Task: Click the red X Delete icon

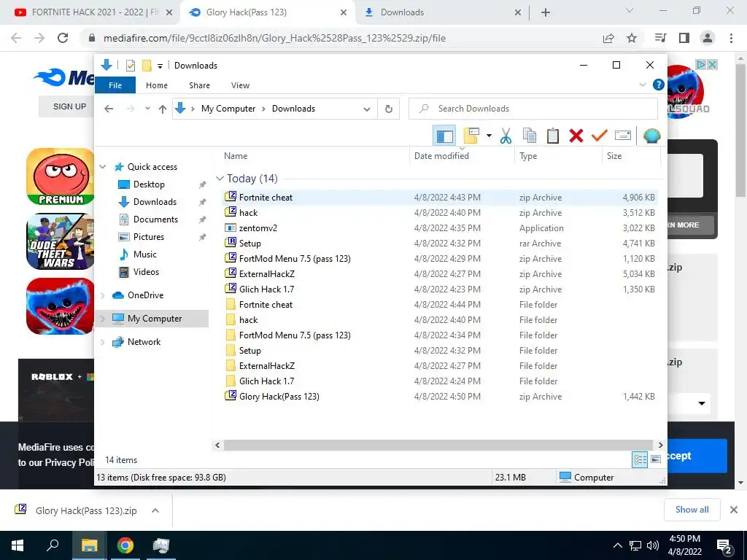Action: 576,136
